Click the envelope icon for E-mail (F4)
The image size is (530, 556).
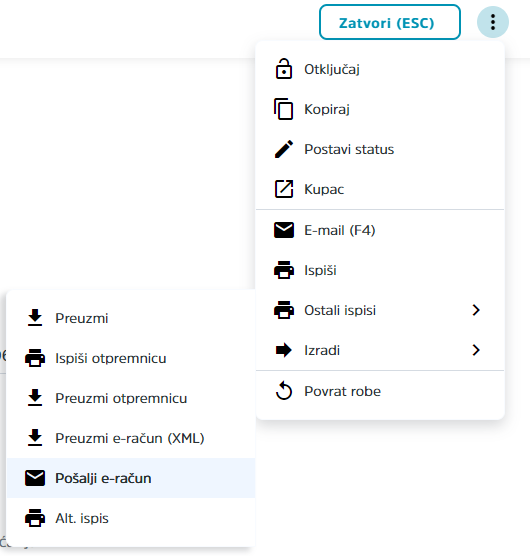pos(284,230)
